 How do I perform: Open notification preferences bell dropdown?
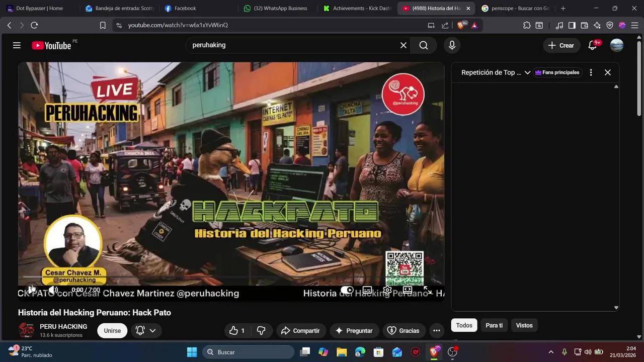tap(146, 331)
